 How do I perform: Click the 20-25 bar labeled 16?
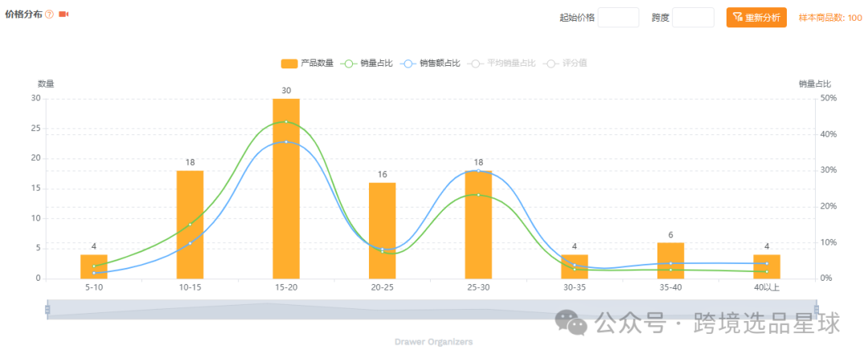[x=383, y=231]
